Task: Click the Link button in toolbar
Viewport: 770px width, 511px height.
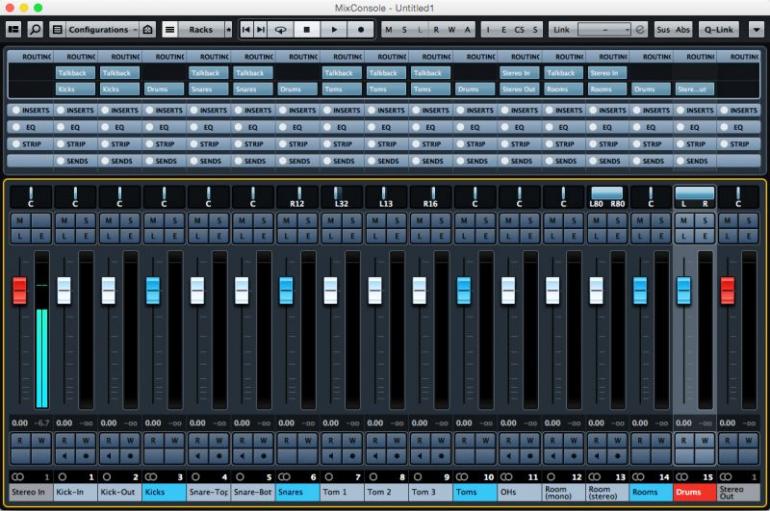Action: tap(561, 29)
